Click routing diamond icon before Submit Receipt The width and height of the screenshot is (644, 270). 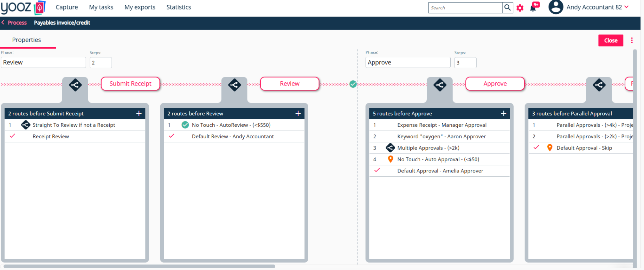[x=75, y=85]
